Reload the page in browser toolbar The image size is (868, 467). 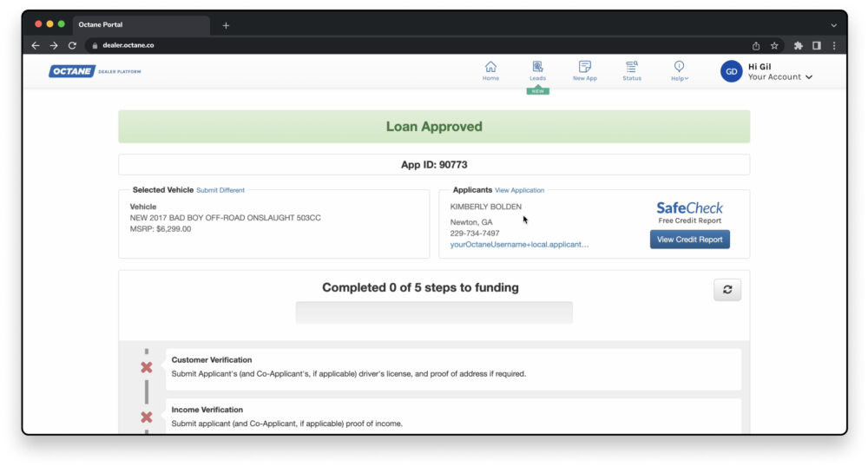(72, 45)
